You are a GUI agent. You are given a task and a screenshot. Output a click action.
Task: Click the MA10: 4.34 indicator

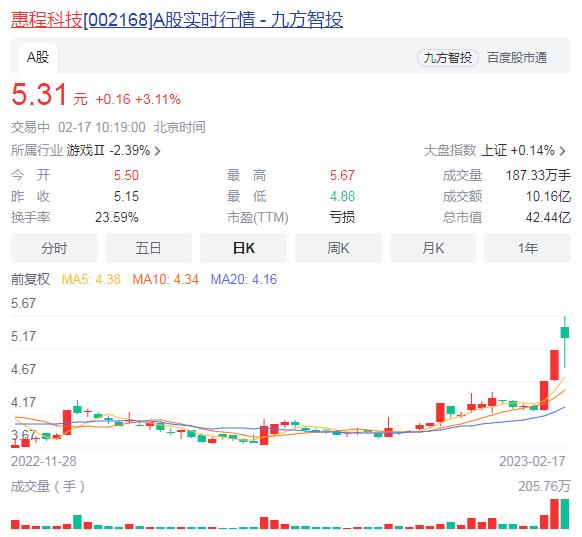[166, 279]
